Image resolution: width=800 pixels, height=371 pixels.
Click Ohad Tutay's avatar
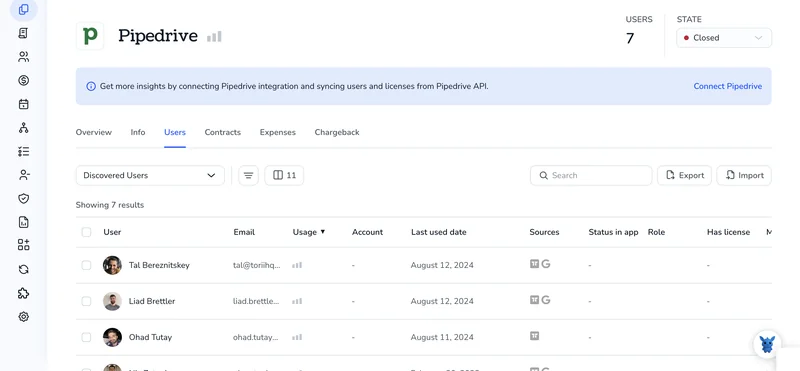click(112, 337)
